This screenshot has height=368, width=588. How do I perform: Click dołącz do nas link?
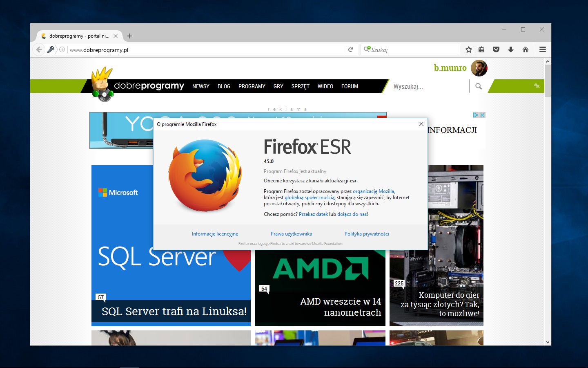click(352, 214)
